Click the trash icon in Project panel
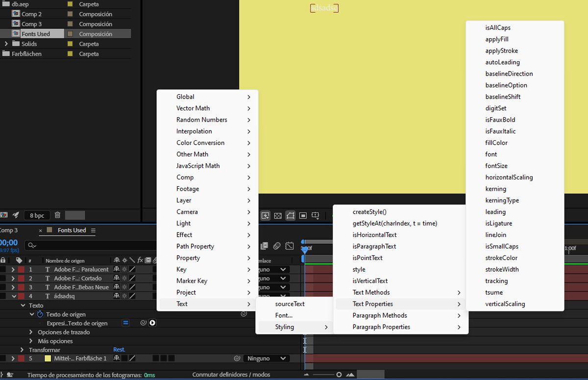Image resolution: width=588 pixels, height=380 pixels. click(57, 215)
